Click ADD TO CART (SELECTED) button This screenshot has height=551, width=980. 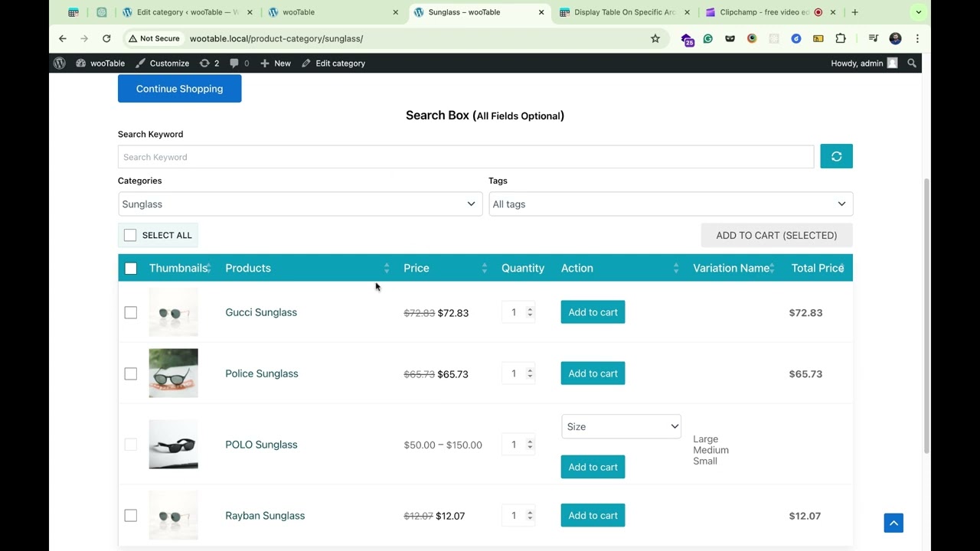776,235
